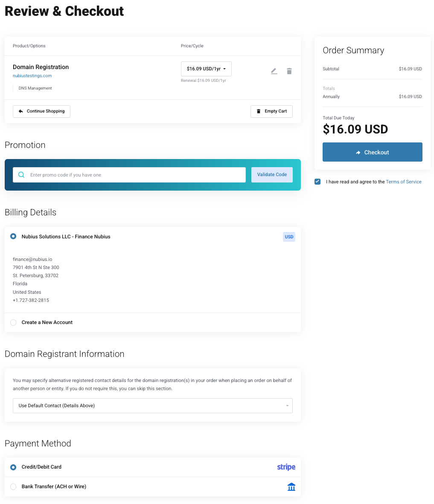Click the bank building icon

pyautogui.click(x=291, y=487)
